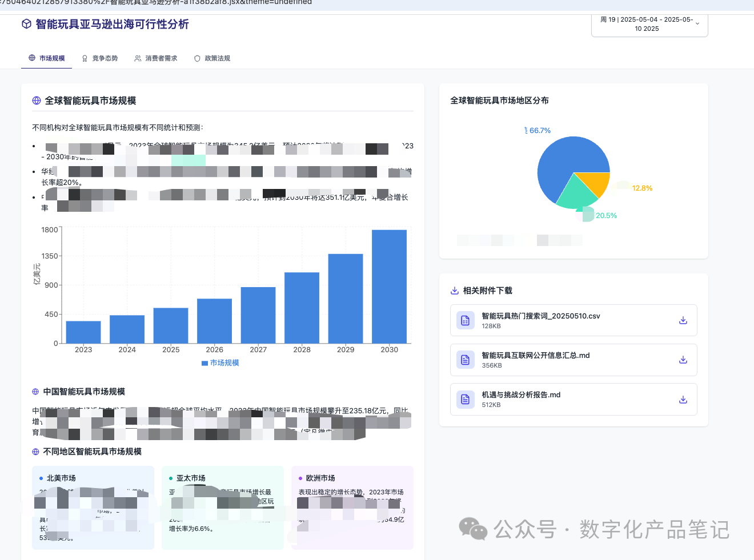Image resolution: width=754 pixels, height=560 pixels.
Task: Click the 2026 bar in the chart
Action: 214,321
